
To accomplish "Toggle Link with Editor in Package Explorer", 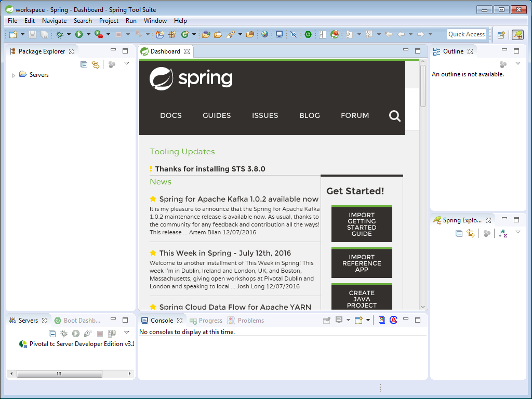I will click(x=96, y=64).
